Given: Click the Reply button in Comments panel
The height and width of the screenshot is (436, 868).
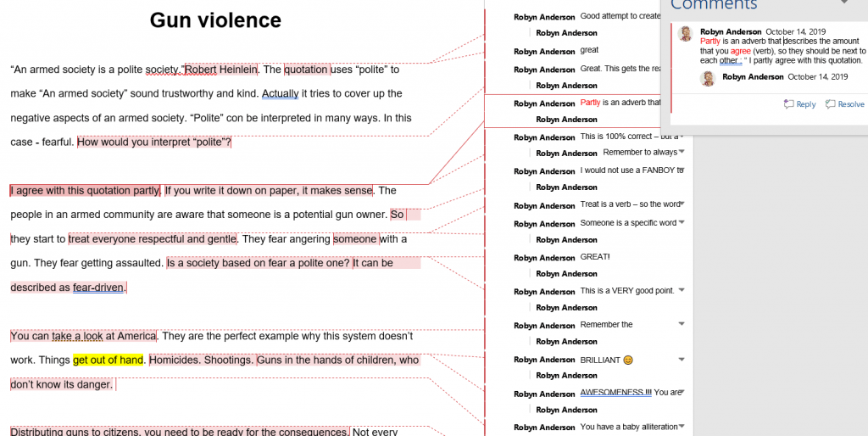Looking at the screenshot, I should [799, 104].
